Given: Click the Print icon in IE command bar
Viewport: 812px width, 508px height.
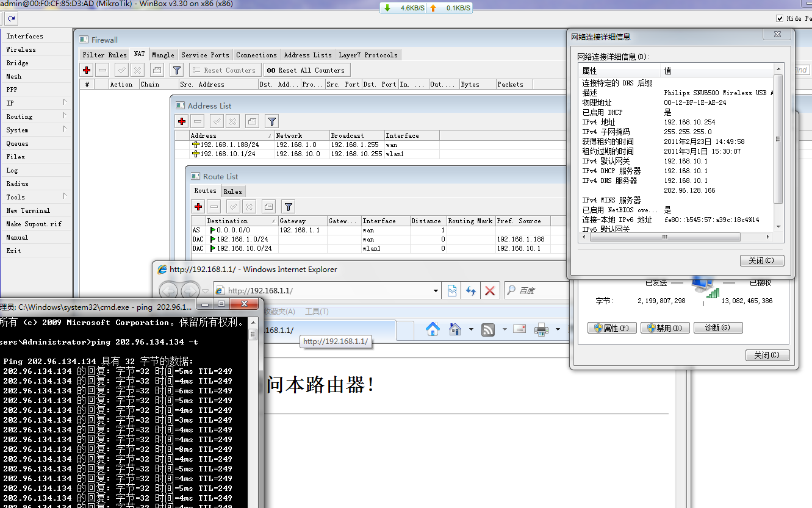Looking at the screenshot, I should coord(542,330).
